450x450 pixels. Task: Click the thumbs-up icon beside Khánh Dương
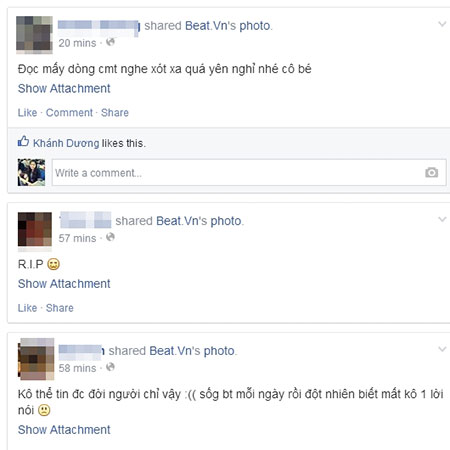point(23,142)
